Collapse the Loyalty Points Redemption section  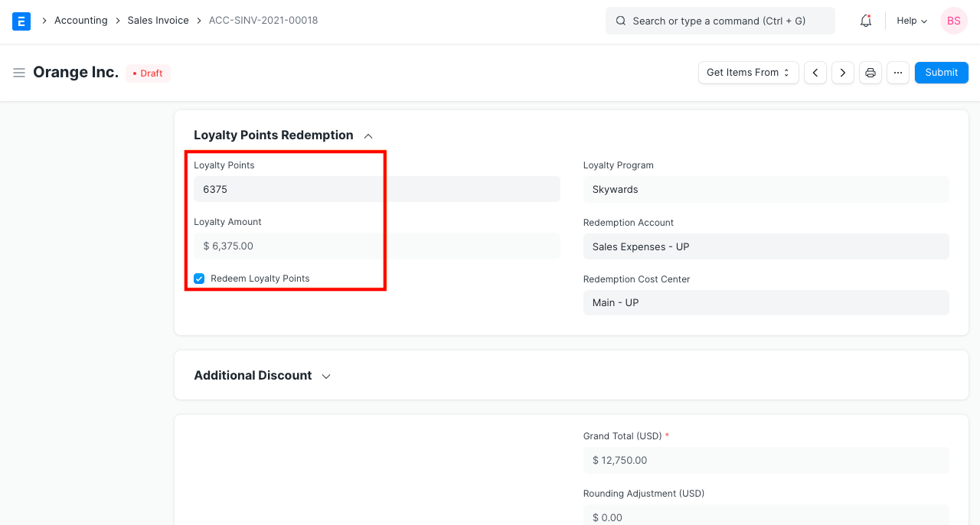click(x=368, y=136)
